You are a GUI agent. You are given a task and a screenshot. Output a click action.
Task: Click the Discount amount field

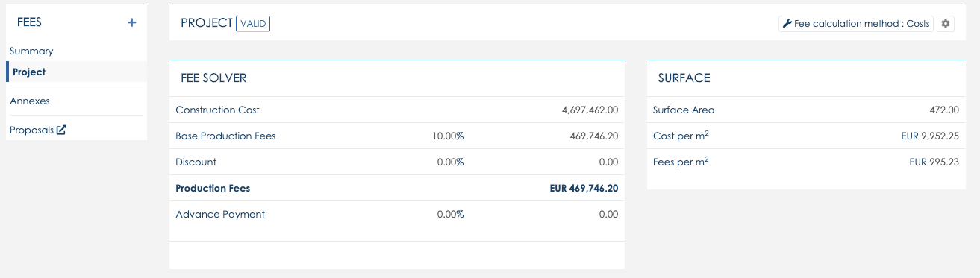tap(608, 162)
